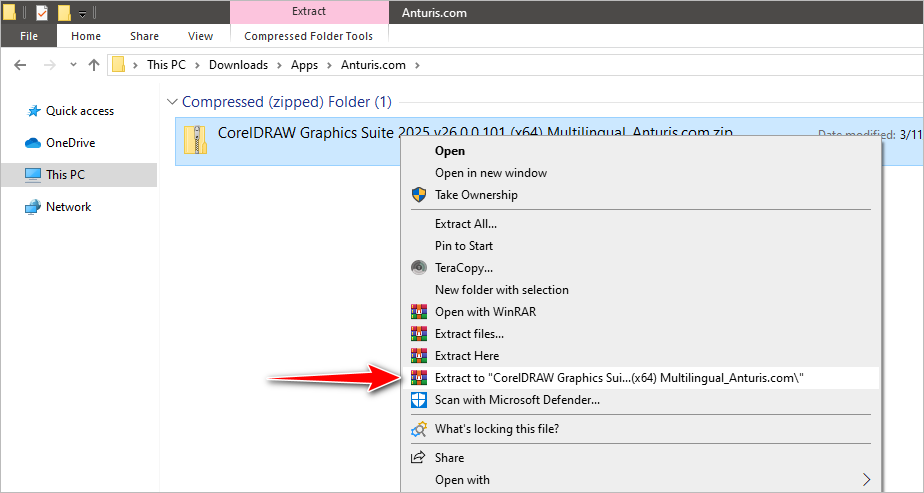Collapse the Compressed (zipped) Folder group
Screen dimensions: 924x493
(x=173, y=102)
